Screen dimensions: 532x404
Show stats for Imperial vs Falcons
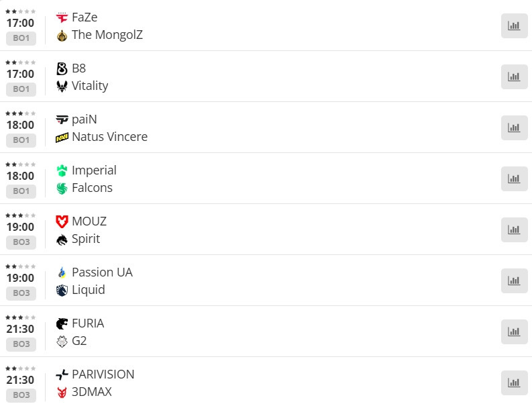pyautogui.click(x=514, y=179)
